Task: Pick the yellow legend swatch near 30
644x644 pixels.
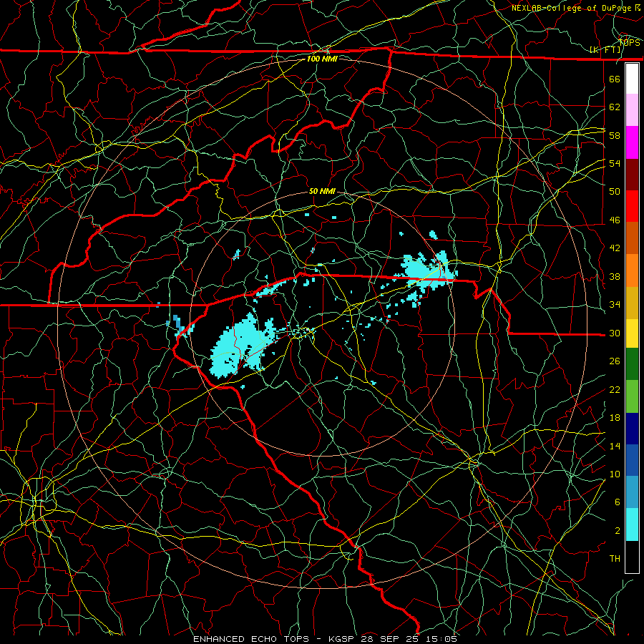Action: (x=632, y=333)
